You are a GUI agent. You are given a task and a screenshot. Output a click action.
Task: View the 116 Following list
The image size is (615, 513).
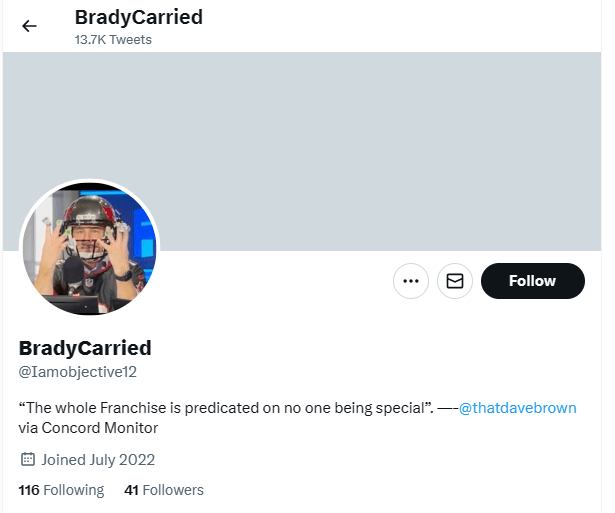[x=61, y=490]
